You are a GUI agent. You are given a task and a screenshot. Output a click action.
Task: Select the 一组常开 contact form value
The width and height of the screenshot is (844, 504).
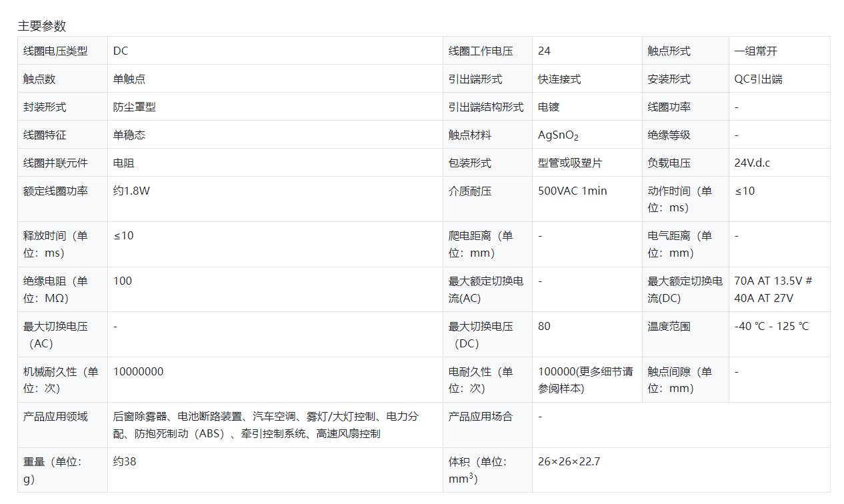click(x=755, y=51)
